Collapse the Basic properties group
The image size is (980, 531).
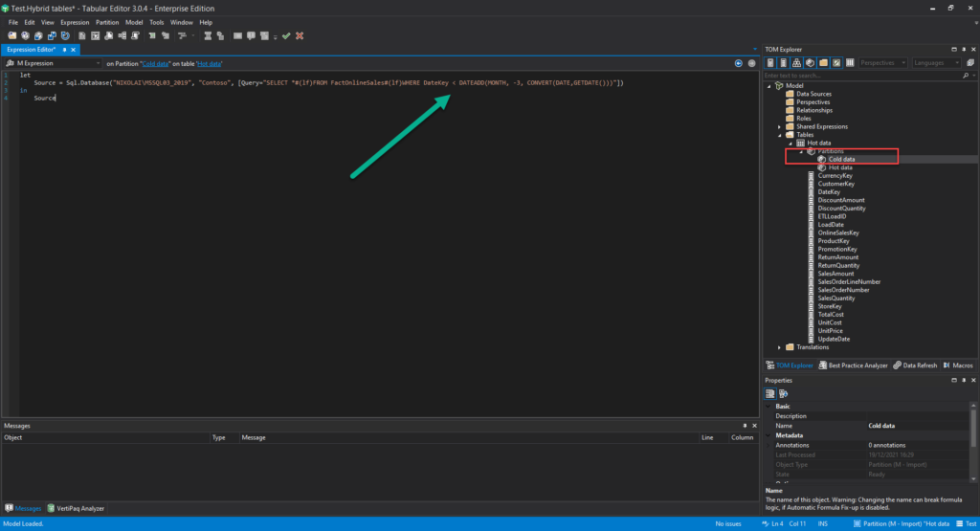(x=768, y=406)
